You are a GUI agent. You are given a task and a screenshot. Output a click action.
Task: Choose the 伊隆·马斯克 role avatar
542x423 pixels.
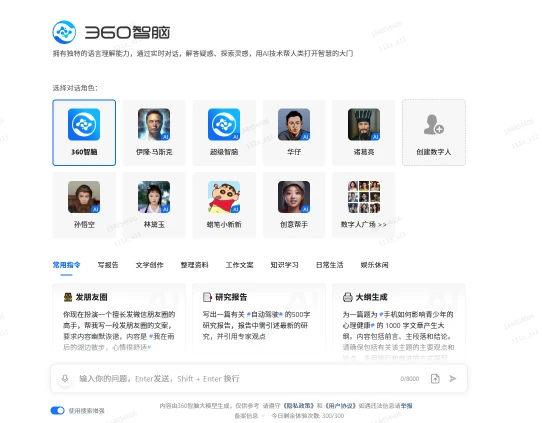(154, 124)
